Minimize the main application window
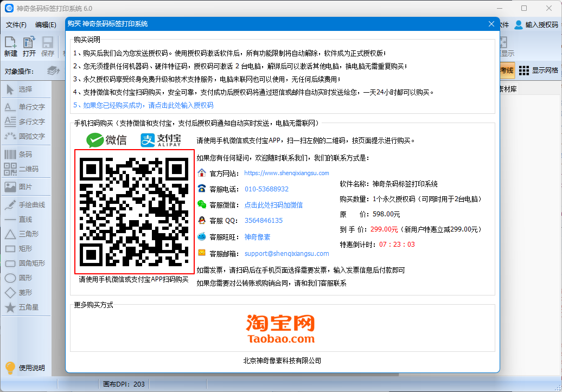This screenshot has width=562, height=392. coord(500,8)
